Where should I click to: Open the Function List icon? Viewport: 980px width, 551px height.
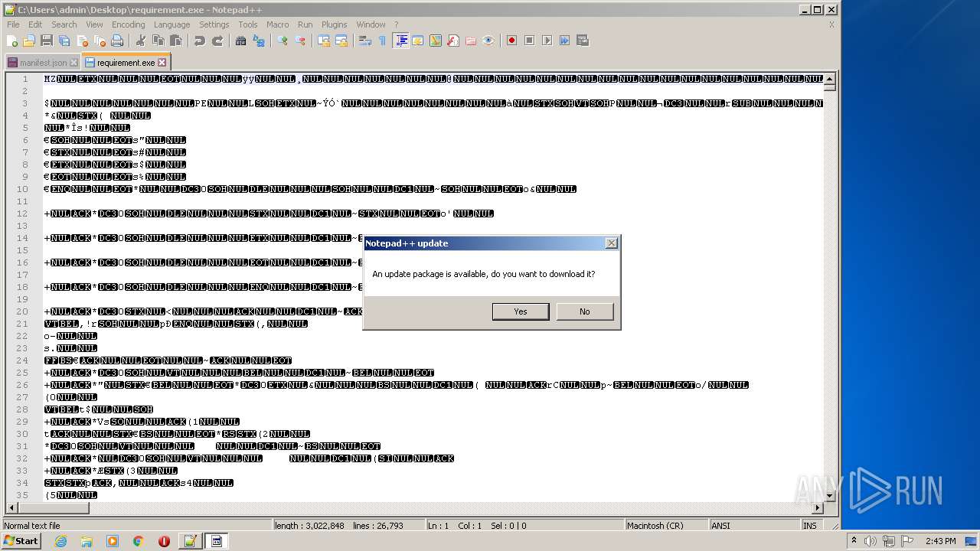453,41
